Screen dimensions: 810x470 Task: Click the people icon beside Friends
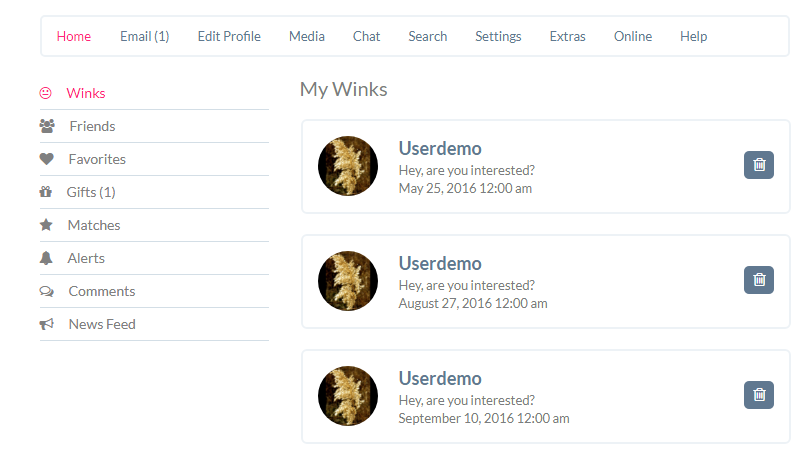(x=47, y=126)
